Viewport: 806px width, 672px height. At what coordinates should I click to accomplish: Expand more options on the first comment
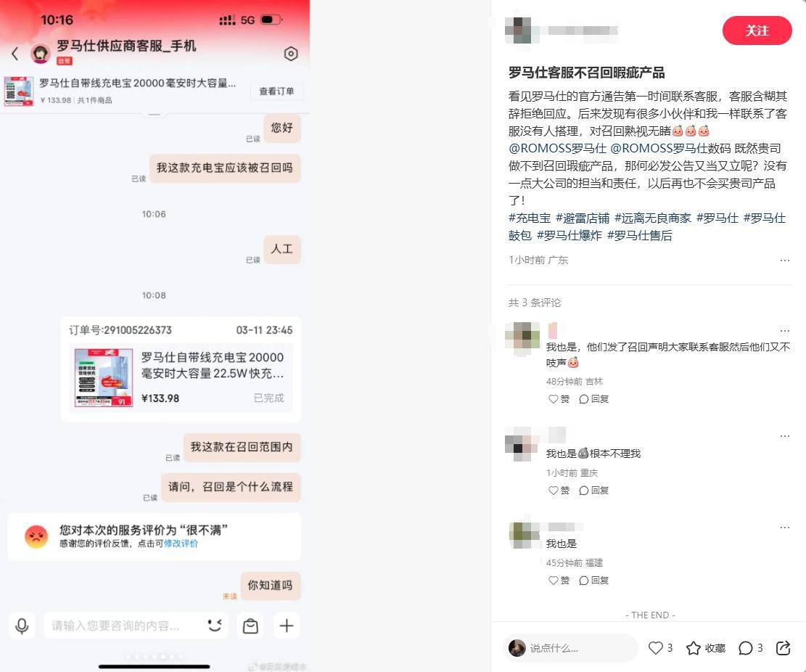784,331
